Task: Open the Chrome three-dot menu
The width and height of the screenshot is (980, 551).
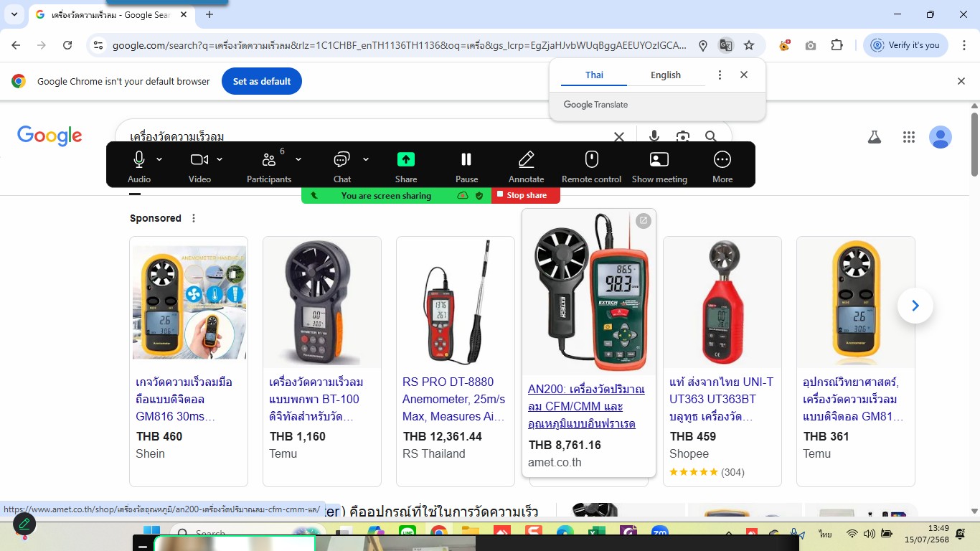Action: coord(963,45)
